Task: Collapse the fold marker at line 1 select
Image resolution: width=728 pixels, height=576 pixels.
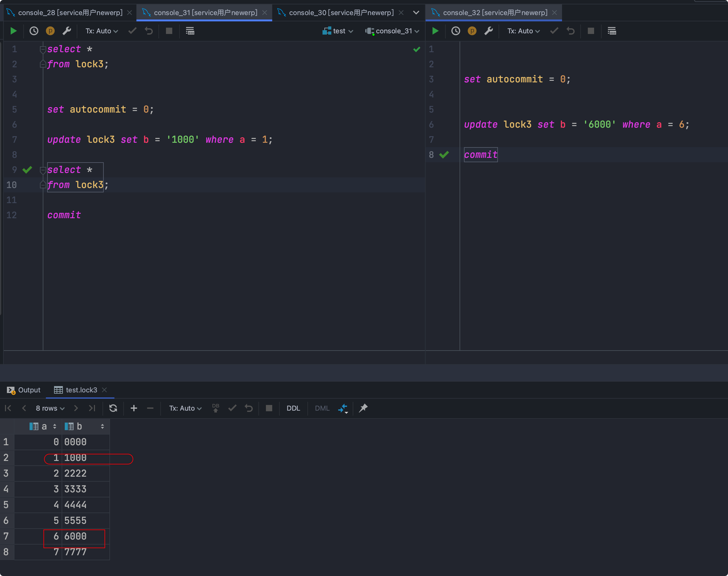Action: (x=43, y=49)
